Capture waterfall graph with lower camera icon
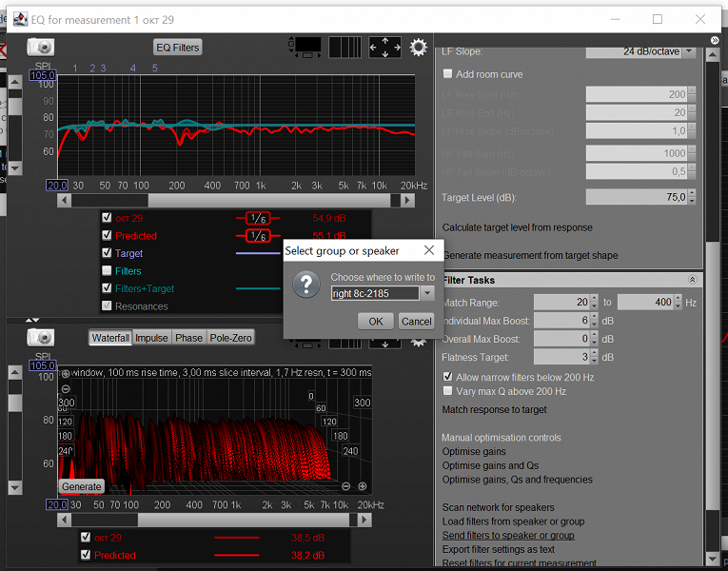This screenshot has width=728, height=571. click(40, 337)
